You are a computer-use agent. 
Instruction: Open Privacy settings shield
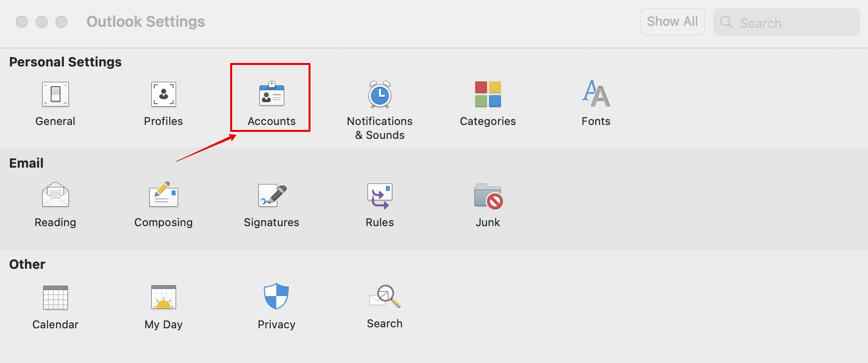tap(276, 297)
